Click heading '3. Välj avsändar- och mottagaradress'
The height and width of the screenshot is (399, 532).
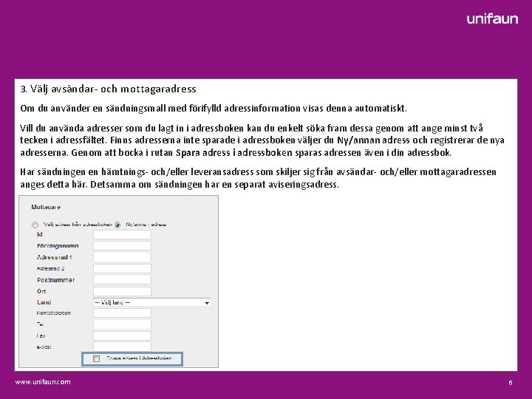(108, 89)
